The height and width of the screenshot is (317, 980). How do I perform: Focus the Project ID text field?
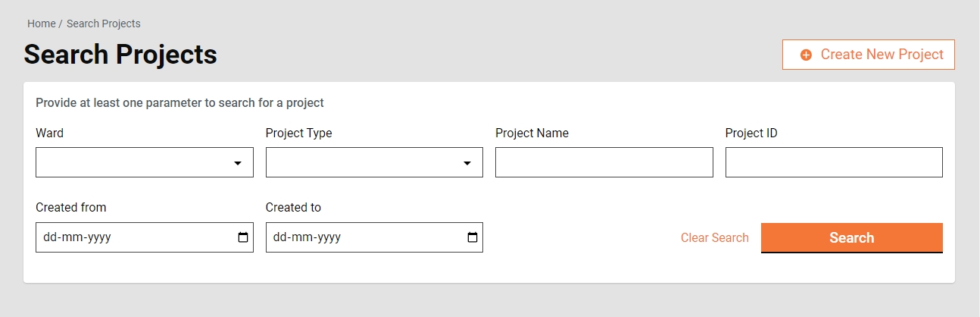pyautogui.click(x=834, y=162)
